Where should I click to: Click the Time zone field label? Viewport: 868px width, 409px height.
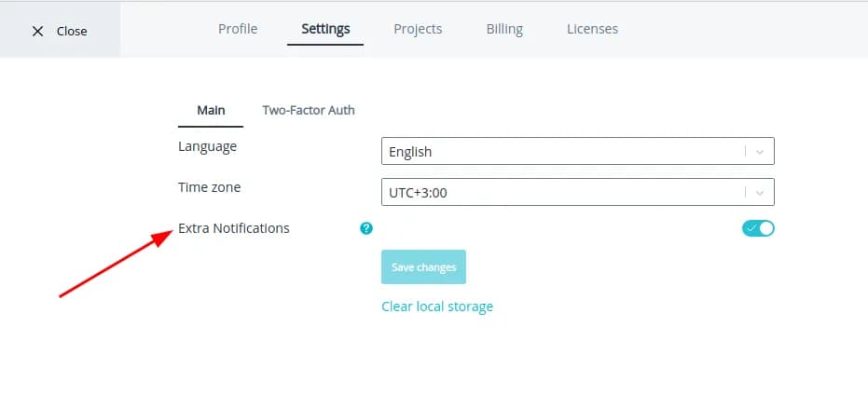209,187
